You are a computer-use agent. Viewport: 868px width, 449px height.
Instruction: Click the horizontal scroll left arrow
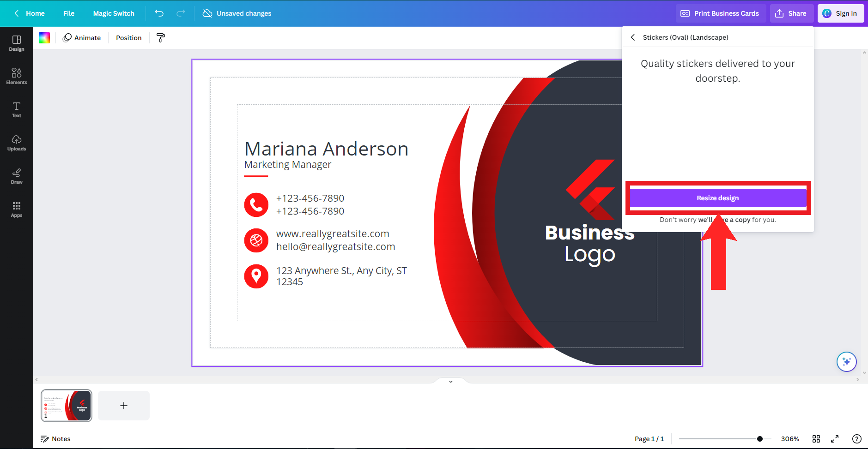[37, 380]
